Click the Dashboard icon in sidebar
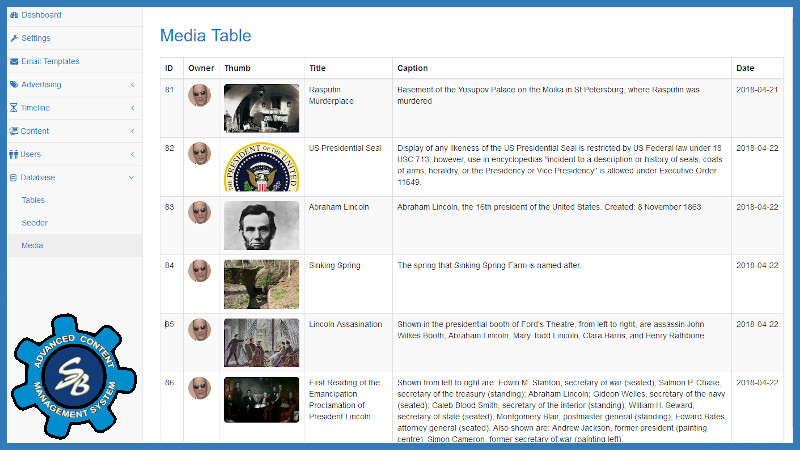Screen dimensions: 800x450 [14, 15]
